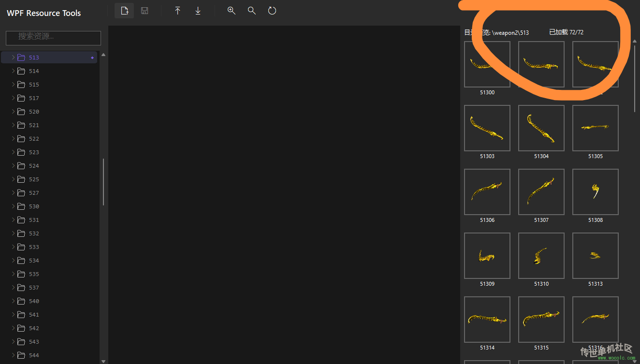The height and width of the screenshot is (364, 640).
Task: Expand the 514 folder chevron
Action: [x=13, y=71]
